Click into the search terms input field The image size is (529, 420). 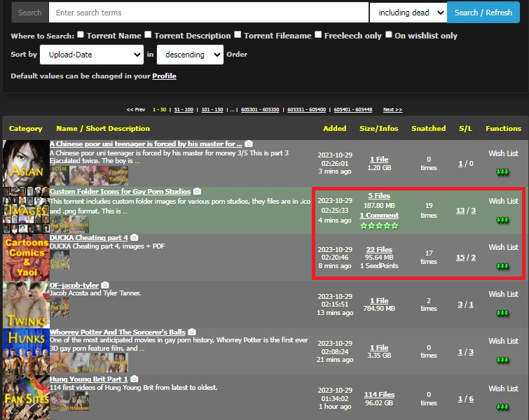click(x=209, y=13)
